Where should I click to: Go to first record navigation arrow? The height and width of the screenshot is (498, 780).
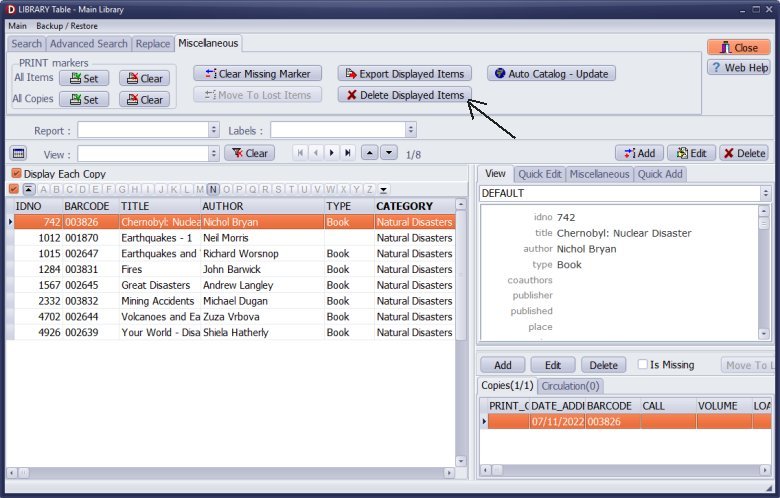click(x=300, y=153)
